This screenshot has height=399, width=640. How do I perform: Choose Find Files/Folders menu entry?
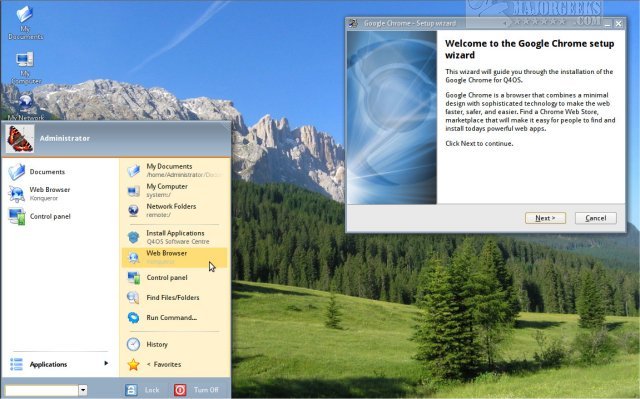pos(174,297)
